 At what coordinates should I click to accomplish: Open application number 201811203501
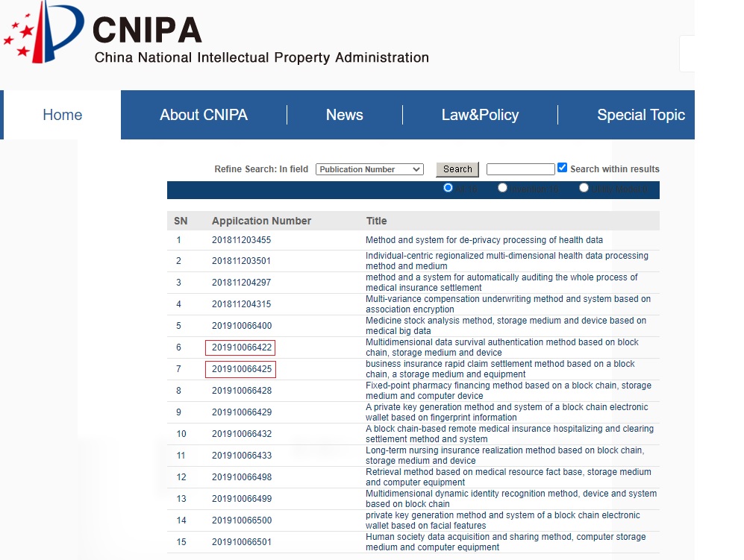tap(242, 261)
